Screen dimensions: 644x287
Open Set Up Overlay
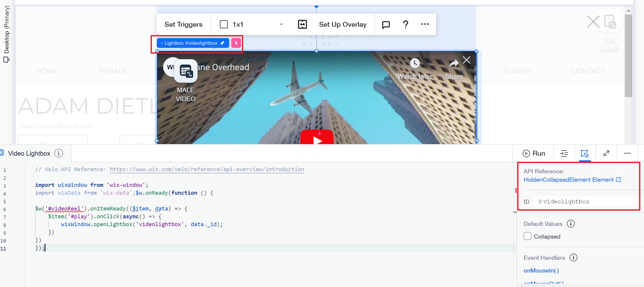pos(343,24)
